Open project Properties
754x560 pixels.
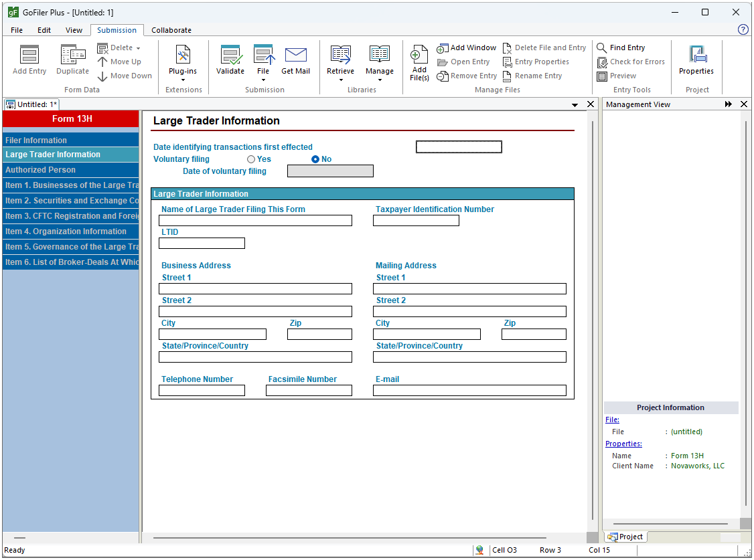pos(696,60)
